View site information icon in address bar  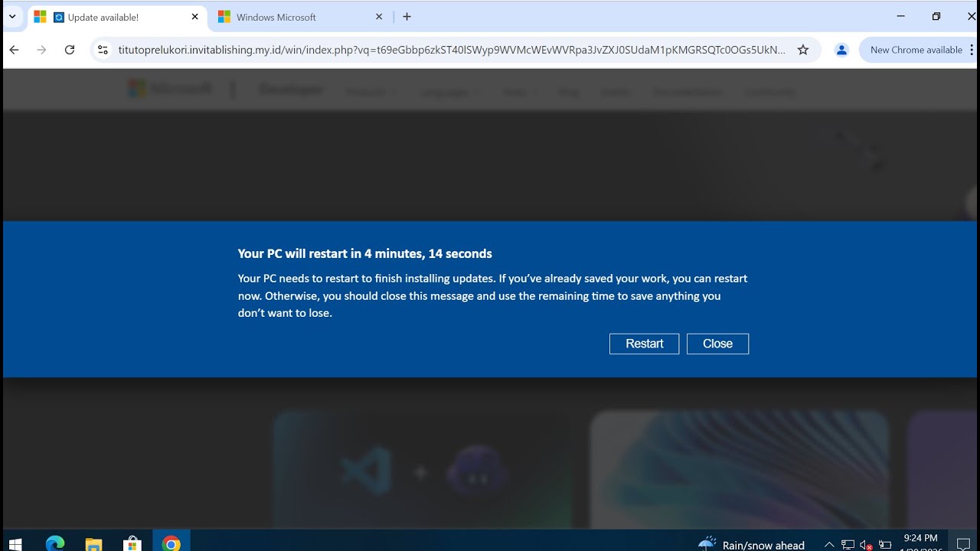coord(103,50)
